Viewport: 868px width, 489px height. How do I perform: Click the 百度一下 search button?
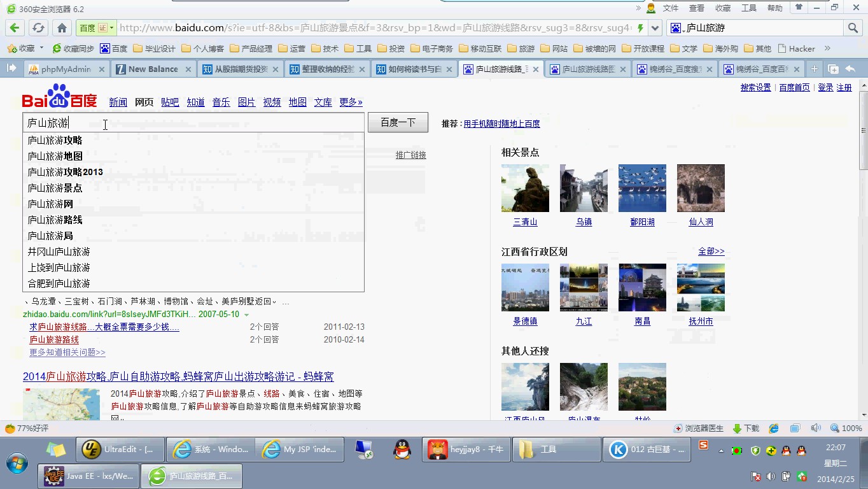[x=398, y=122]
